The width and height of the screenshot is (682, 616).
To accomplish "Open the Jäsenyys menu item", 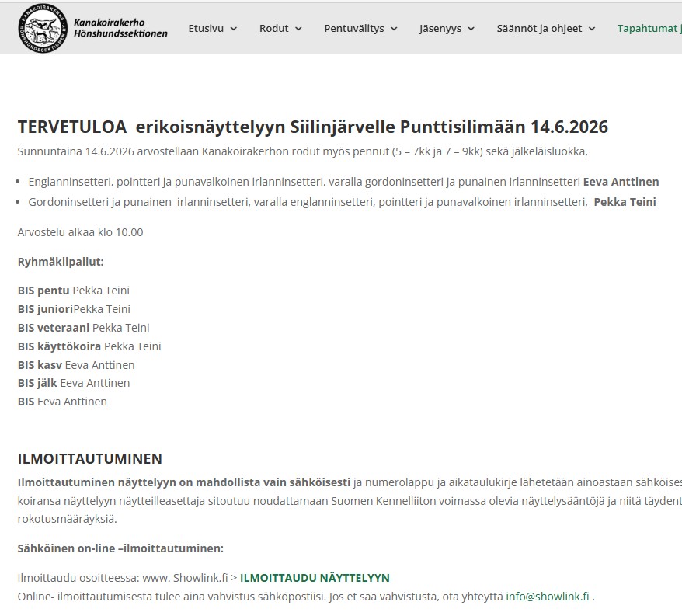I will 440,28.
